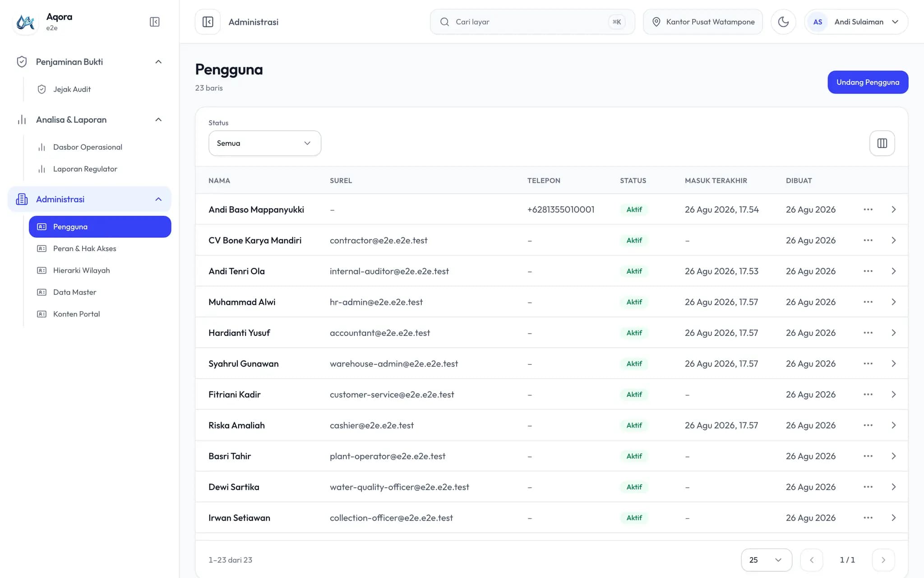This screenshot has width=924, height=578.
Task: Open Dasbor Operasional in sidebar
Action: point(100,147)
